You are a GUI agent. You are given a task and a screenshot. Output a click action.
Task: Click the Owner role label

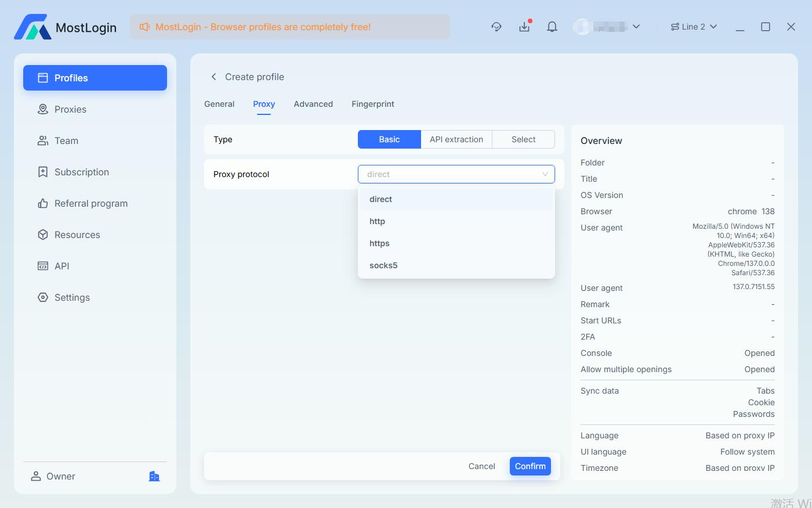click(61, 476)
